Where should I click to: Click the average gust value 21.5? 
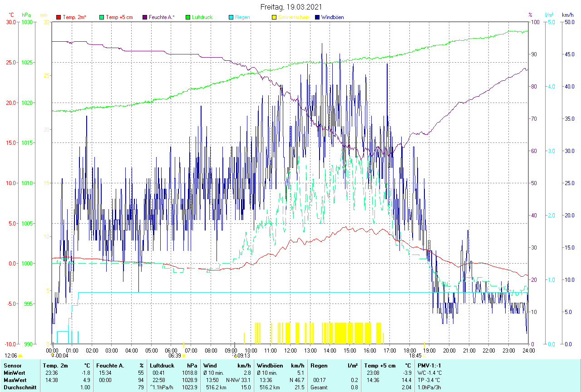pos(299,387)
